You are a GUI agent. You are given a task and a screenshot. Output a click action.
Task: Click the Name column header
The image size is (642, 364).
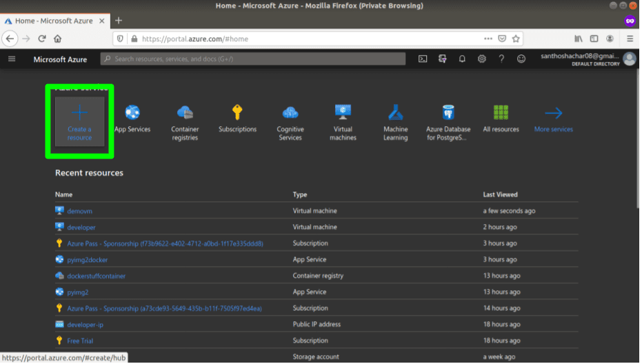[x=64, y=195]
